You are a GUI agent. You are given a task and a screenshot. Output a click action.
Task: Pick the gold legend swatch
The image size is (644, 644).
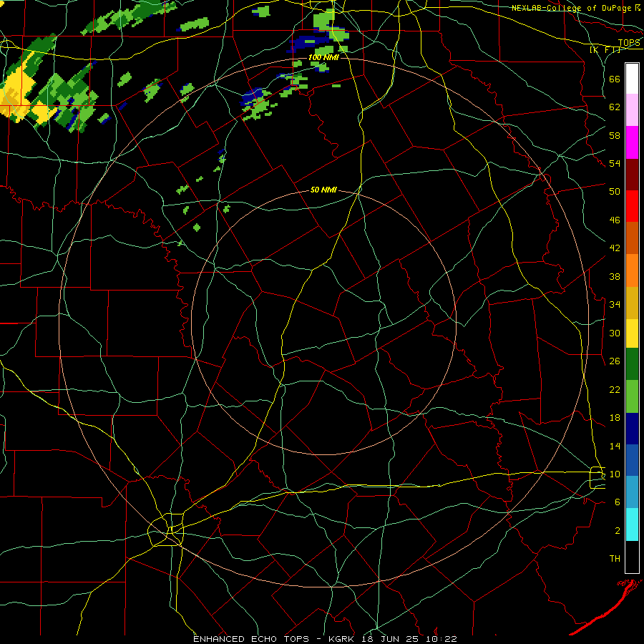(632, 303)
